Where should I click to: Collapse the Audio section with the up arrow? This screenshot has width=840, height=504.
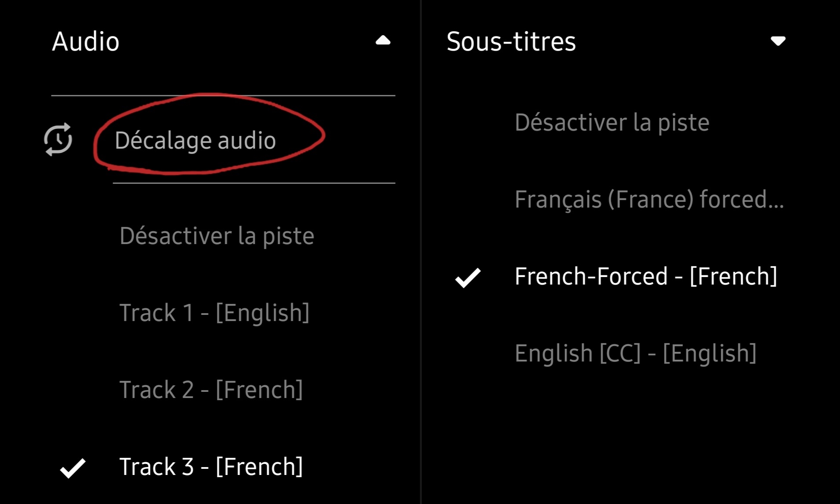coord(383,41)
